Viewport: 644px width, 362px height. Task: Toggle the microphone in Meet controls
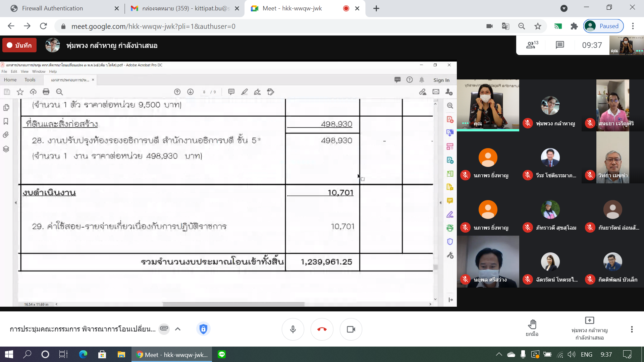293,329
